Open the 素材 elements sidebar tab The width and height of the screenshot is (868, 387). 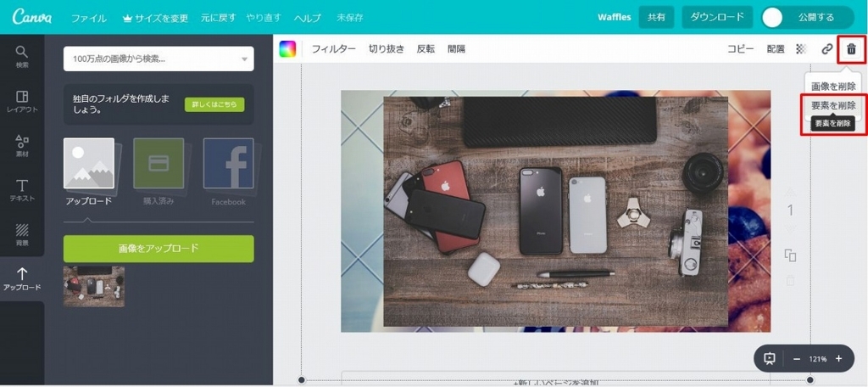(21, 146)
